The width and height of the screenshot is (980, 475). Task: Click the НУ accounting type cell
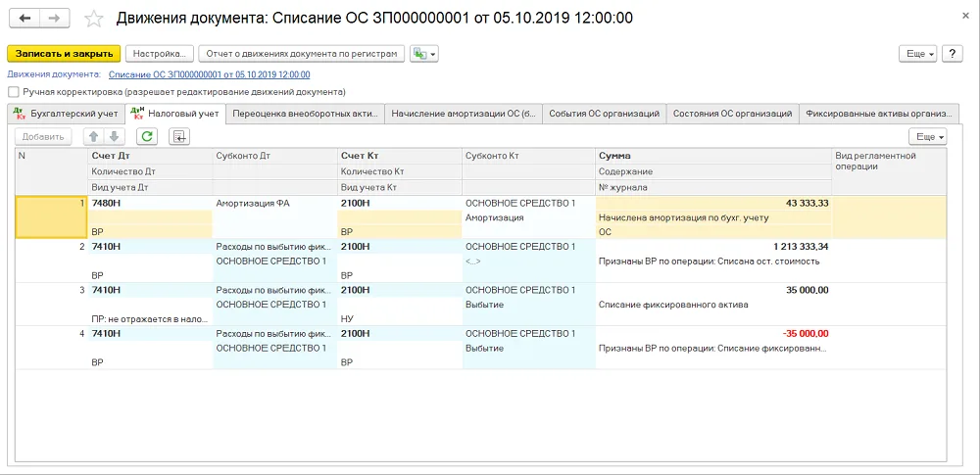pyautogui.click(x=400, y=318)
